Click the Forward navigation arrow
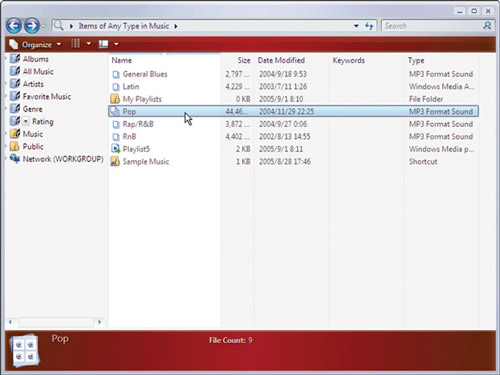 [32, 26]
